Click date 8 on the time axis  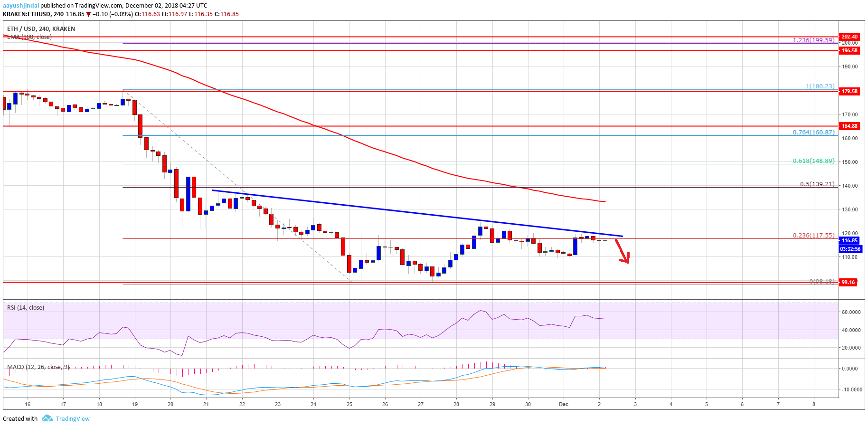coord(814,405)
